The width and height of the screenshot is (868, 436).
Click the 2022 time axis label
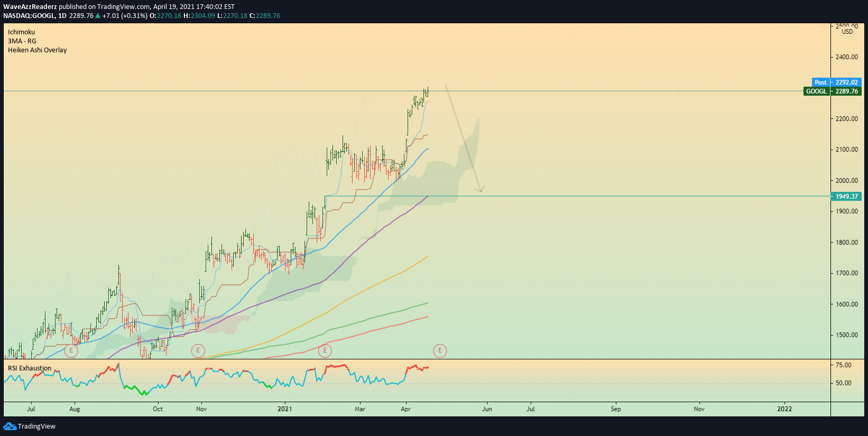[x=784, y=409]
